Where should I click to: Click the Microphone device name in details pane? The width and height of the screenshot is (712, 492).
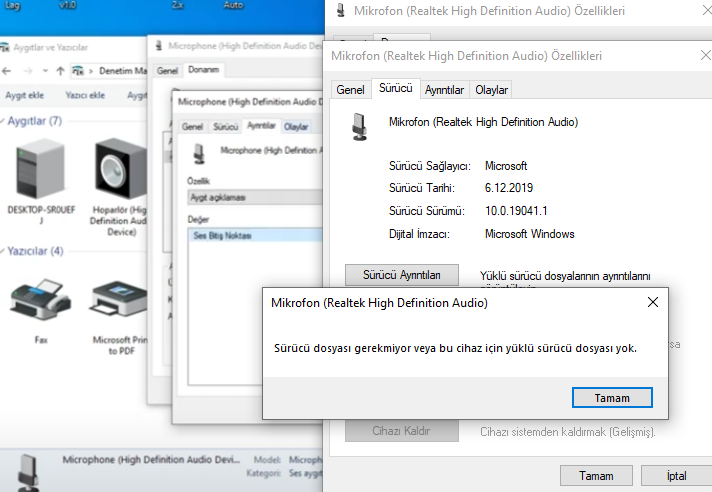coord(151,460)
